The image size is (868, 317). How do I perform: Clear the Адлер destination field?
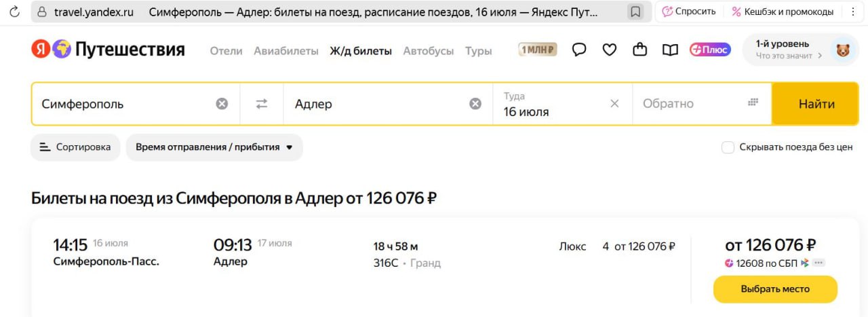click(475, 104)
